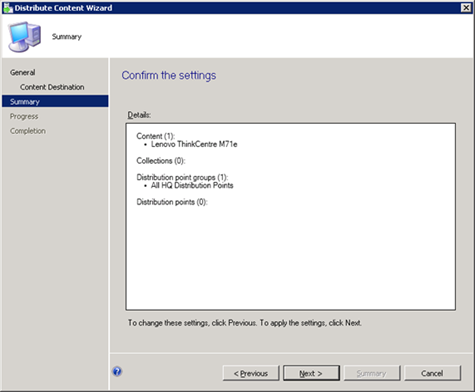Click the Collections (0): line
This screenshot has height=392, width=475.
[161, 161]
